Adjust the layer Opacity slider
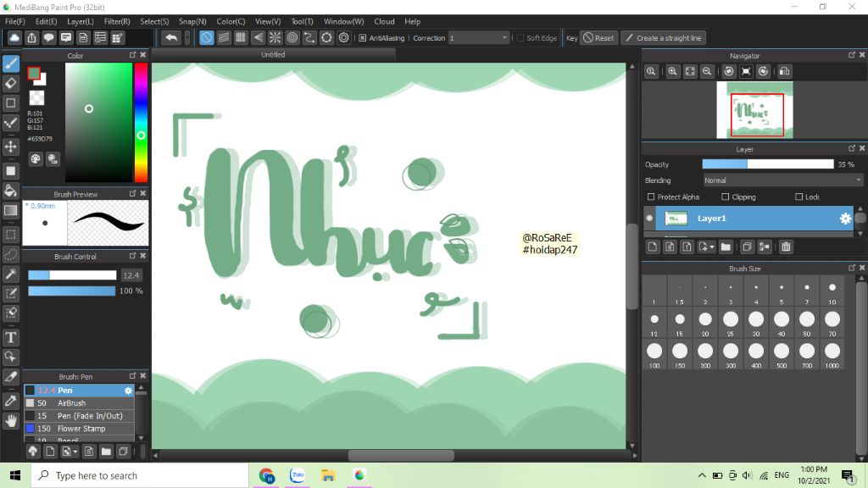The width and height of the screenshot is (868, 488). (767, 164)
